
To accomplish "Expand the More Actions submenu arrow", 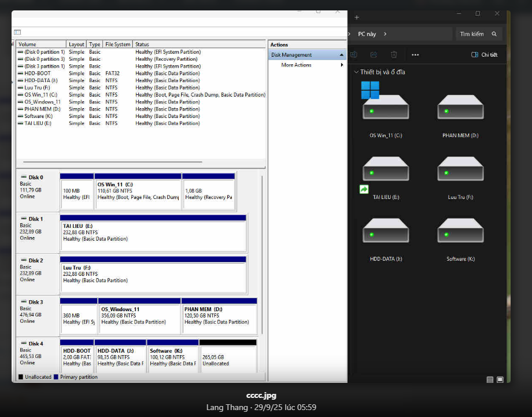I will click(x=342, y=65).
